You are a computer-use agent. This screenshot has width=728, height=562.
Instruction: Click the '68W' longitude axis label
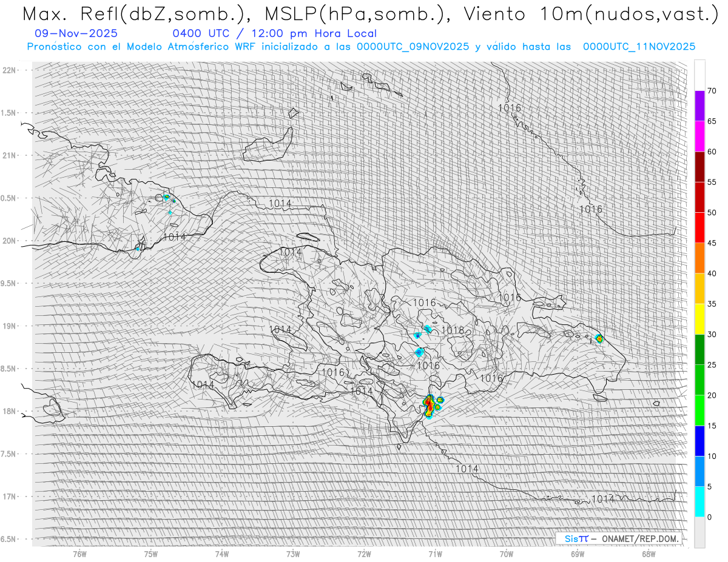coord(649,554)
